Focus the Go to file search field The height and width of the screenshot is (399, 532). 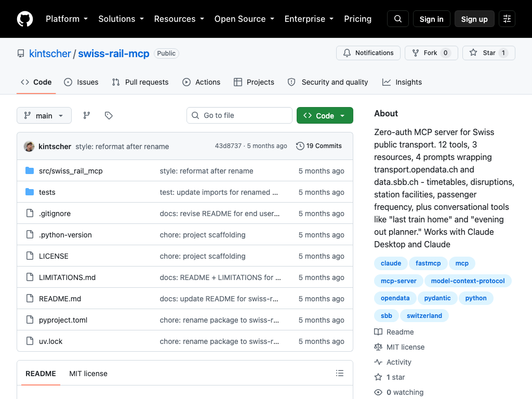(x=239, y=115)
